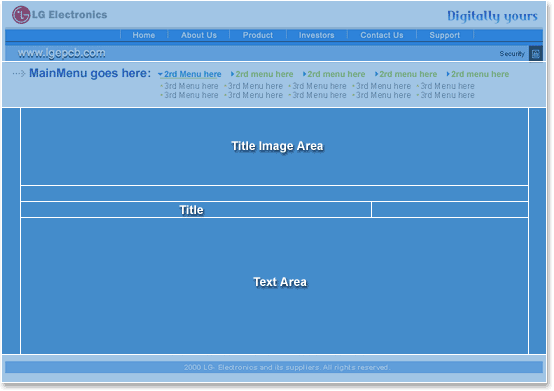Click the www.lgepcb.com link
The width and height of the screenshot is (554, 391).
(61, 53)
